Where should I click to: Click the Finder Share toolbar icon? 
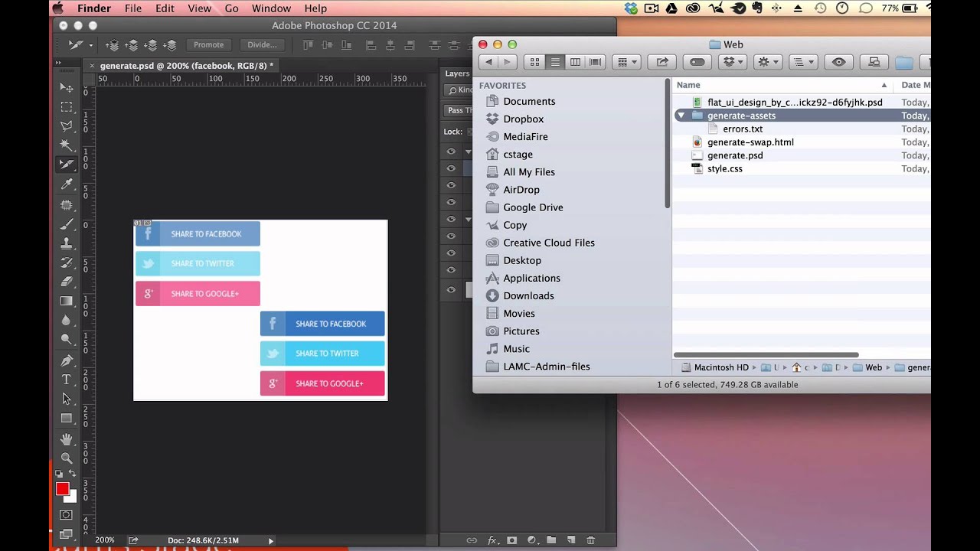[x=662, y=62]
